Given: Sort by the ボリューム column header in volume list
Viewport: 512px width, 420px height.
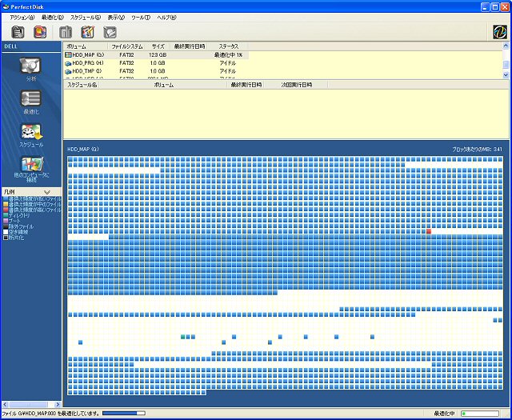Looking at the screenshot, I should click(86, 46).
